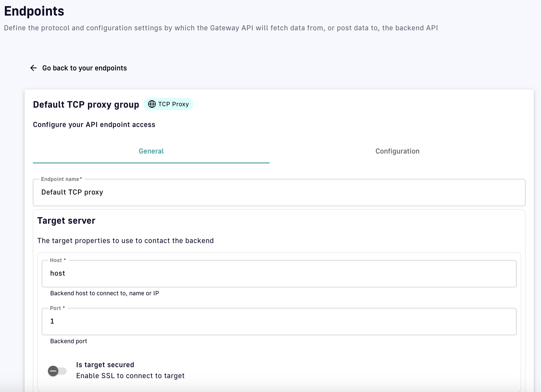The width and height of the screenshot is (541, 392).
Task: Click inside the Port input field
Action: 279,322
